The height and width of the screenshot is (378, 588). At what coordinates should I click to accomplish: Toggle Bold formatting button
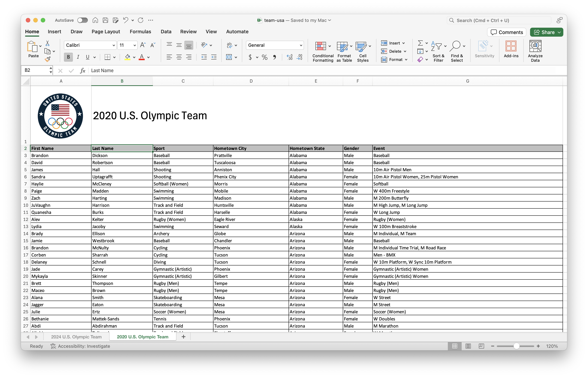68,57
